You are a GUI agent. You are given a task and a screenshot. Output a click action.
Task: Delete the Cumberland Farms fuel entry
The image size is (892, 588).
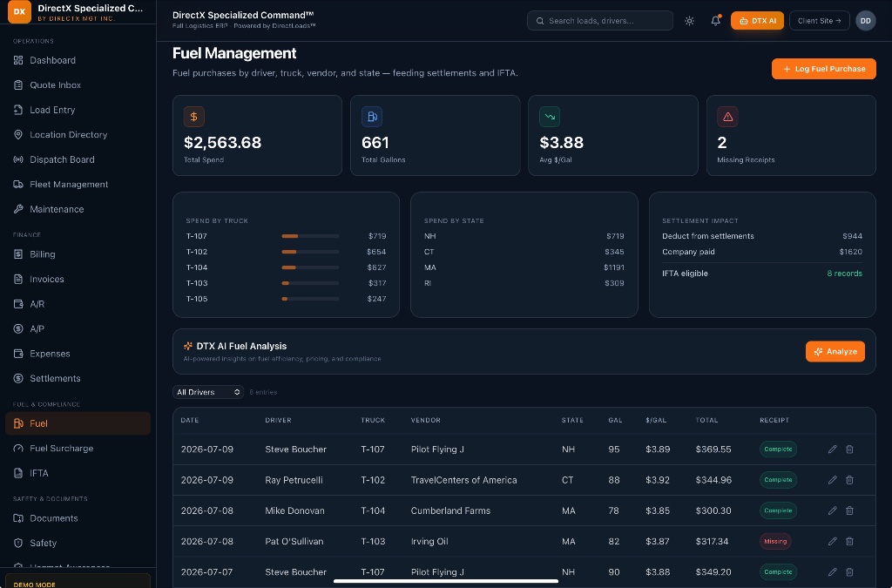pyautogui.click(x=849, y=510)
